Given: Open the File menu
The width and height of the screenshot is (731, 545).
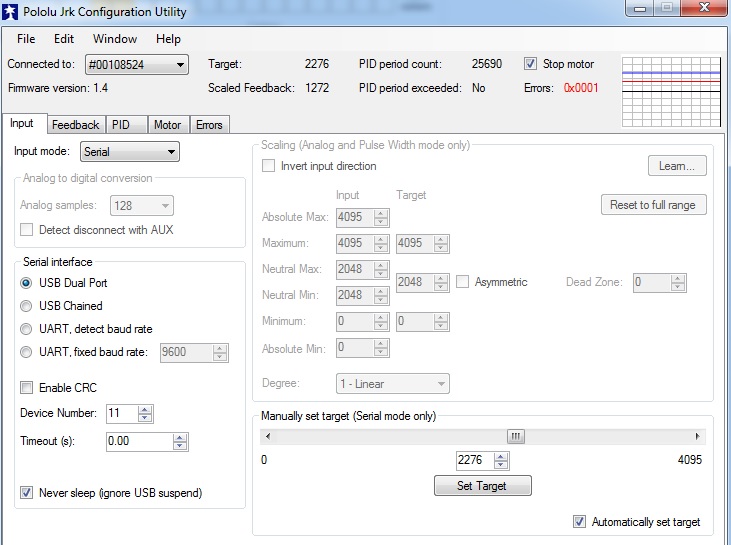Looking at the screenshot, I should [x=26, y=39].
